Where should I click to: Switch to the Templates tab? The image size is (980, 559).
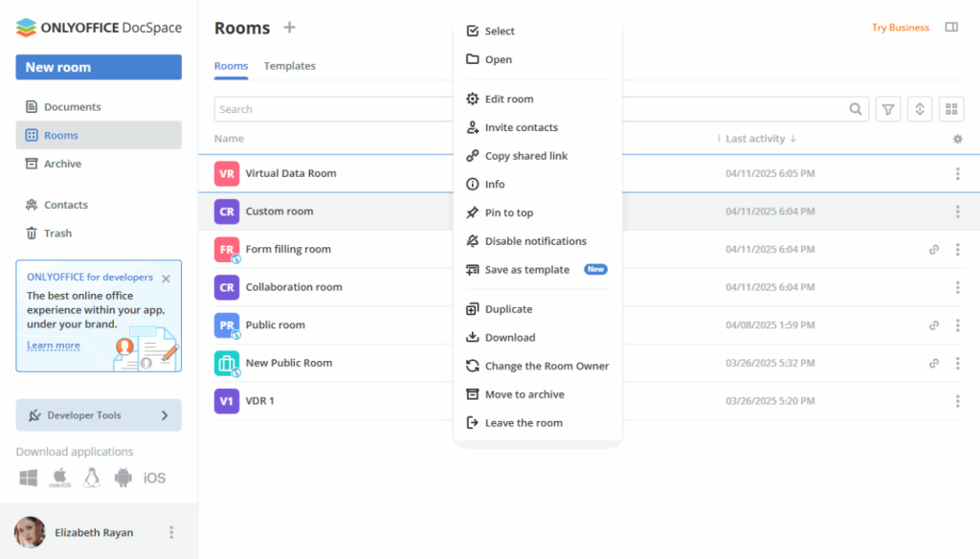289,65
